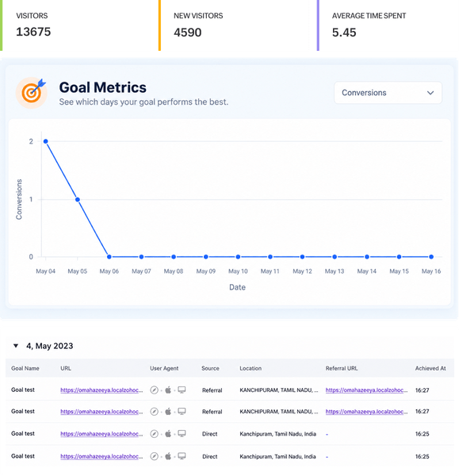
Task: Click the URL column header
Action: coord(66,368)
